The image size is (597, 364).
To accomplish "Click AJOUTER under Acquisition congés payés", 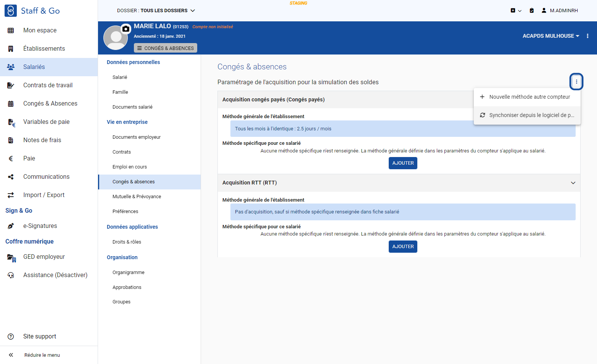I will tap(403, 163).
